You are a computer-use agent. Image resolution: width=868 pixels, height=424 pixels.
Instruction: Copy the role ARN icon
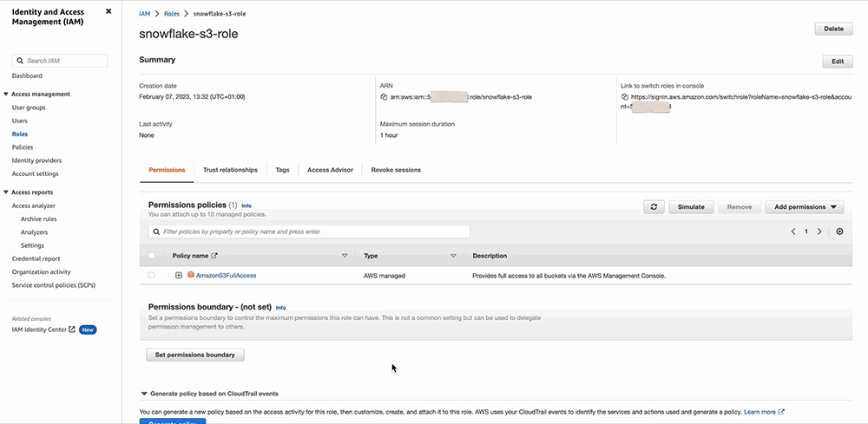pyautogui.click(x=384, y=97)
